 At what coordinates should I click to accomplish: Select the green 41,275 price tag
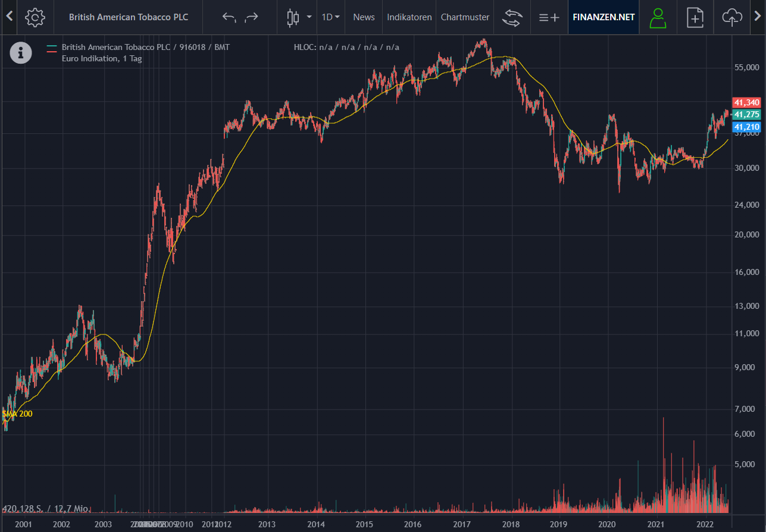point(746,114)
